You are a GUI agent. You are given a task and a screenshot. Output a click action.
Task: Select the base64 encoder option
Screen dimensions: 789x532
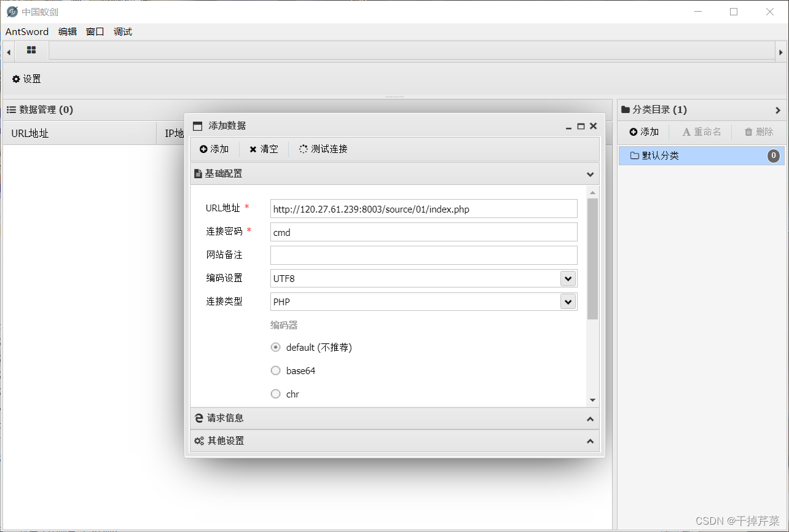(276, 370)
